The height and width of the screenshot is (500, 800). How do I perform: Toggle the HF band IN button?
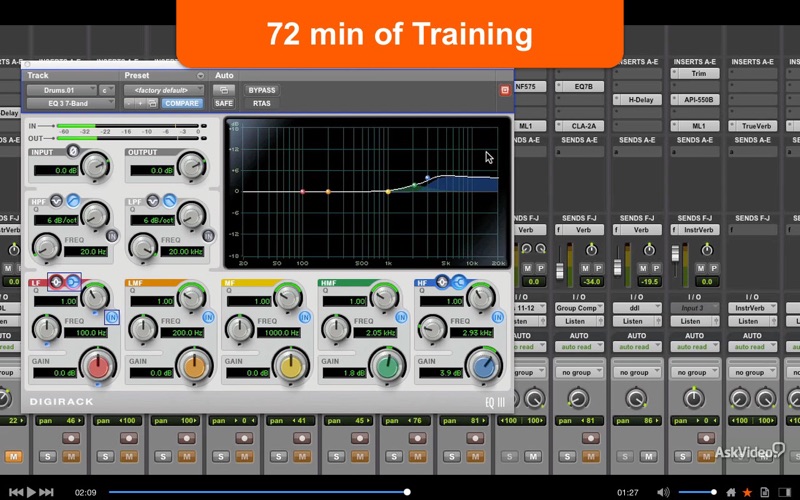click(497, 317)
